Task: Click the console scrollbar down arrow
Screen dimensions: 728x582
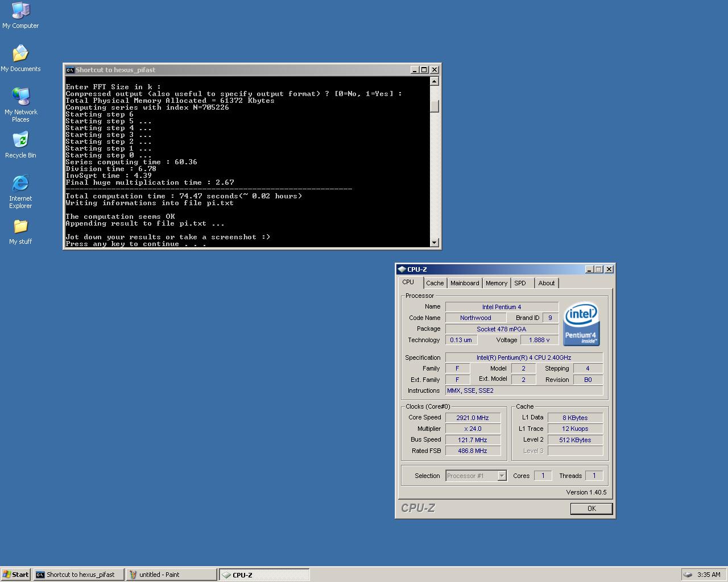Action: [x=435, y=243]
